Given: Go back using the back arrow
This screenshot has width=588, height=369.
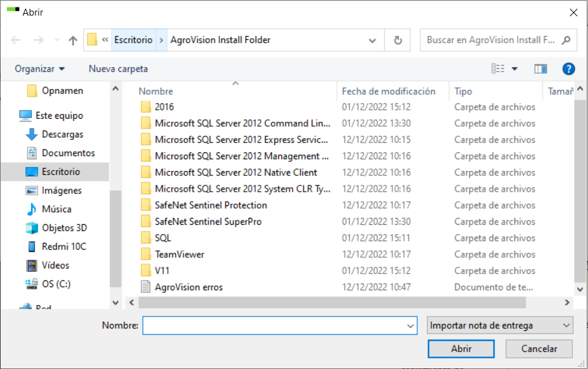Looking at the screenshot, I should click(16, 40).
